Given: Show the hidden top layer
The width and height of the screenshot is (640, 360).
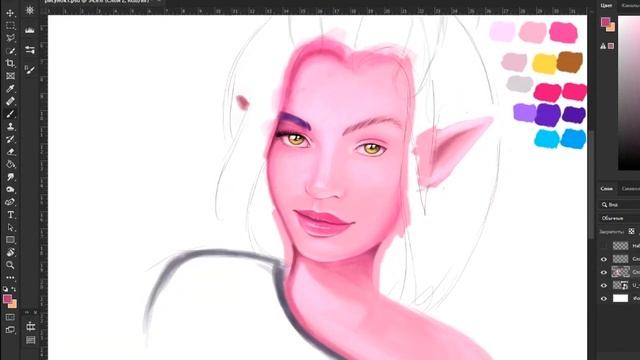Looking at the screenshot, I should point(604,246).
